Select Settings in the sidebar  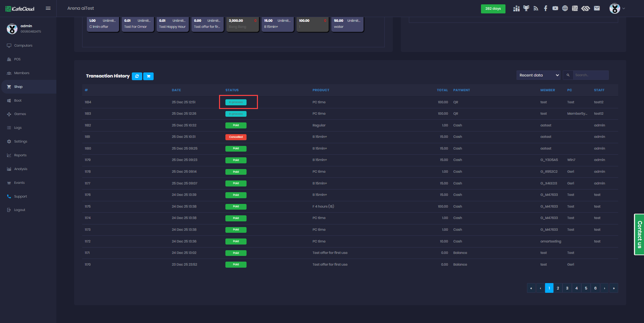[x=20, y=142]
